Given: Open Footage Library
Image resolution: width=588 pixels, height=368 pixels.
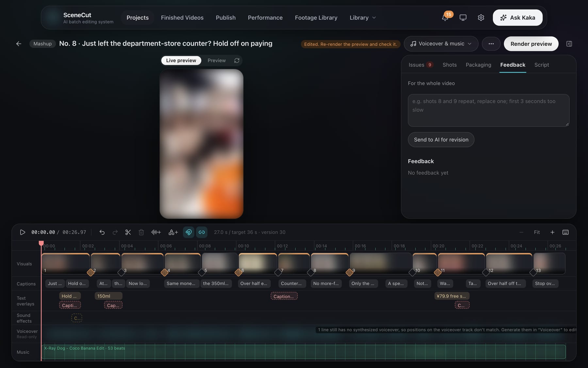Looking at the screenshot, I should [x=316, y=18].
